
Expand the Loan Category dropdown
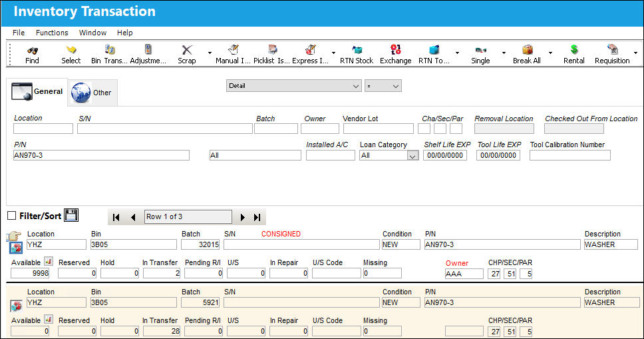(x=412, y=155)
